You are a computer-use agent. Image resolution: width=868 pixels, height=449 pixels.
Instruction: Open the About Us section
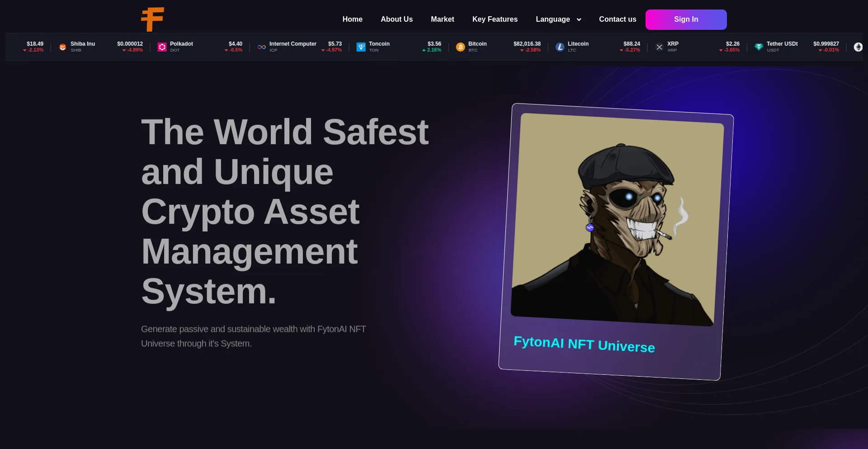pyautogui.click(x=396, y=19)
